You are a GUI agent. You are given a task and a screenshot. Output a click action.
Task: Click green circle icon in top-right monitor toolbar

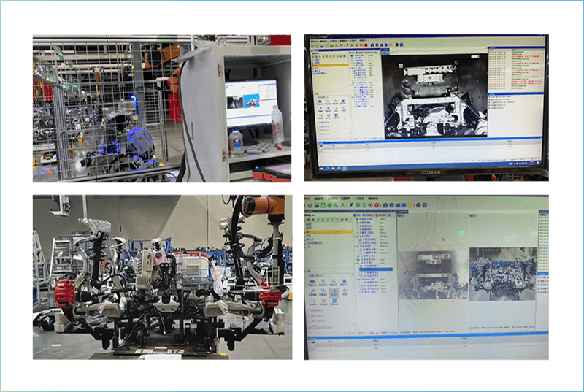click(333, 45)
